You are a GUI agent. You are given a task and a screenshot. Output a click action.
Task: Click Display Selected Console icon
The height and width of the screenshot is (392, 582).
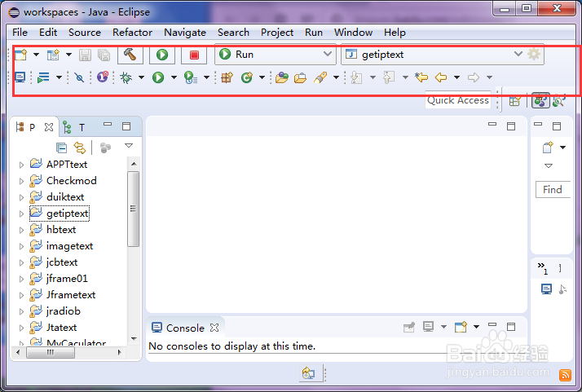[428, 327]
